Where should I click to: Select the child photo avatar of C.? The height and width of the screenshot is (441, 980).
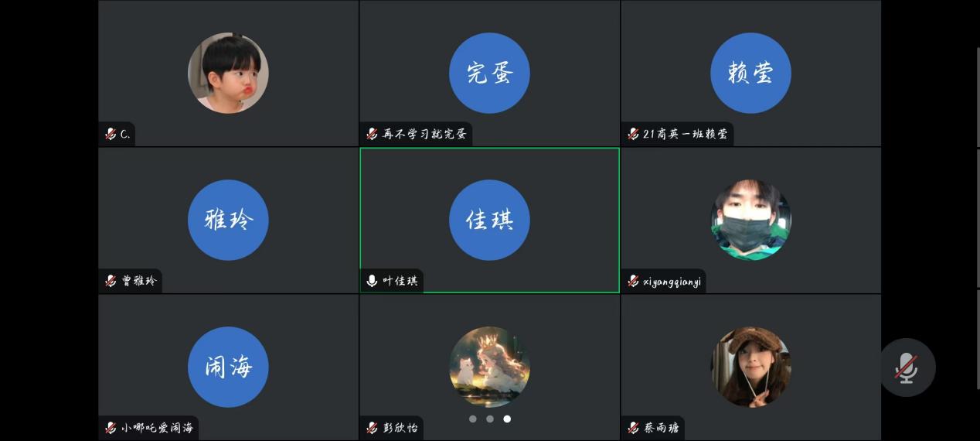228,73
